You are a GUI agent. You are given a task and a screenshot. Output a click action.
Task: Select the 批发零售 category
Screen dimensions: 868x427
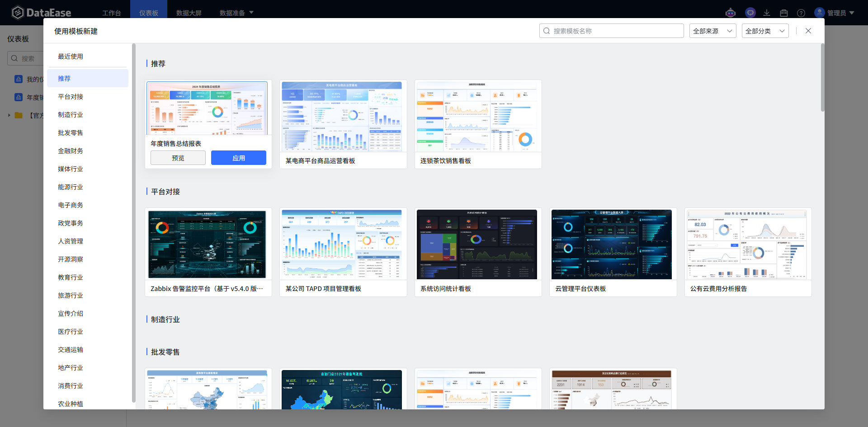coord(88,132)
